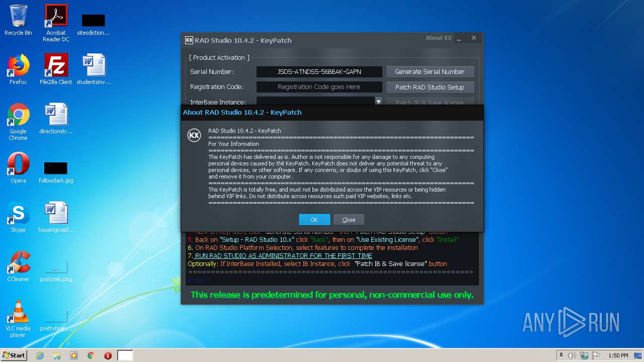This screenshot has width=644, height=362.
Task: Launch Acrobat Reader DC shortcut
Action: pyautogui.click(x=56, y=23)
